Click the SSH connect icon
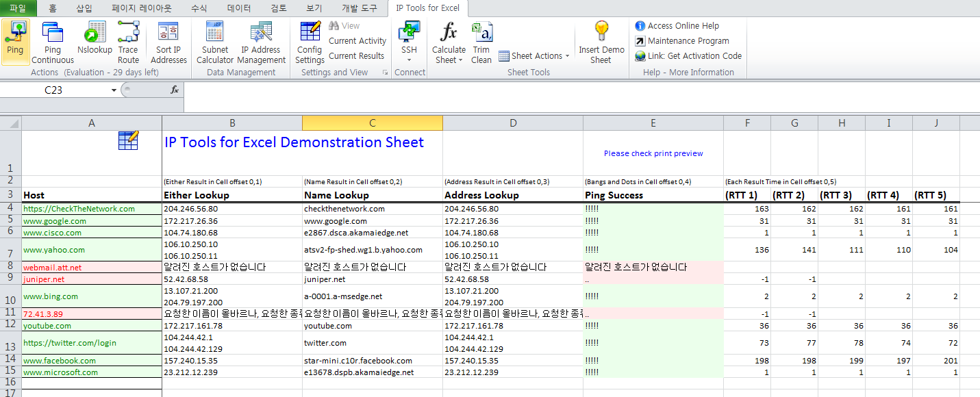 click(409, 31)
